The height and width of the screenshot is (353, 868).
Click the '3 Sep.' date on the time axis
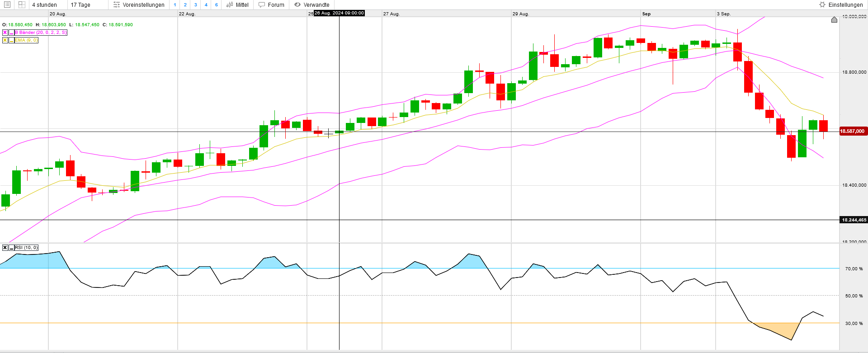click(724, 14)
